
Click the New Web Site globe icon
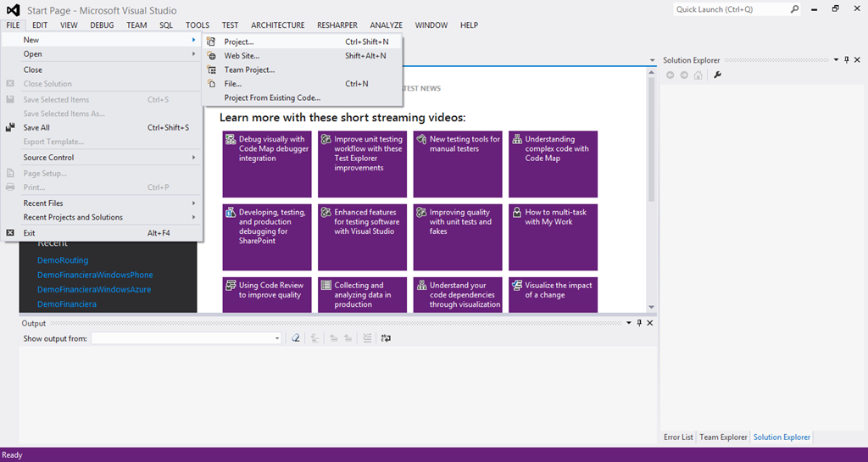tap(211, 56)
